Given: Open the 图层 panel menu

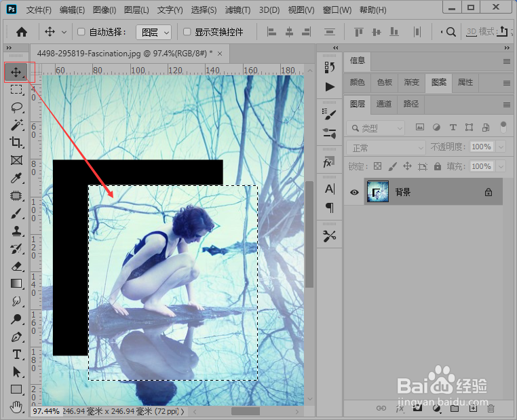Looking at the screenshot, I should click(x=507, y=105).
